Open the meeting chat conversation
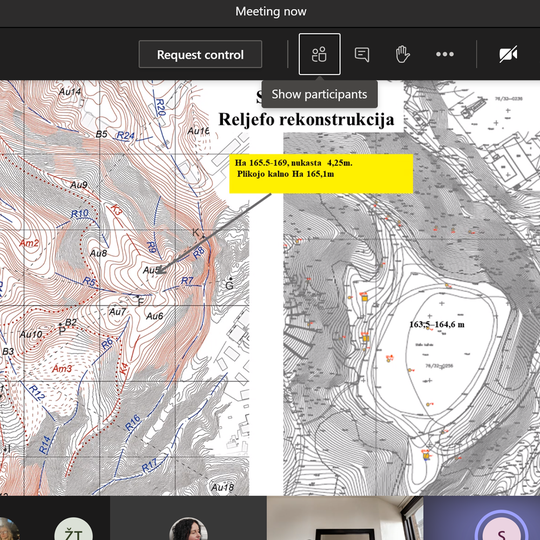 point(362,54)
